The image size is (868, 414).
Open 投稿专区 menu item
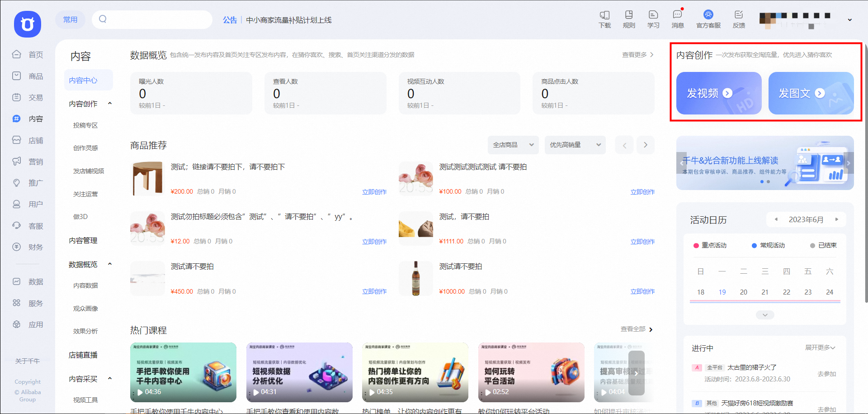tap(85, 125)
